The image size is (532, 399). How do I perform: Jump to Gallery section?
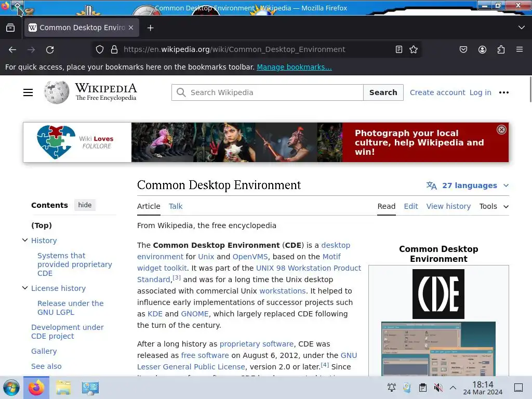pyautogui.click(x=44, y=351)
